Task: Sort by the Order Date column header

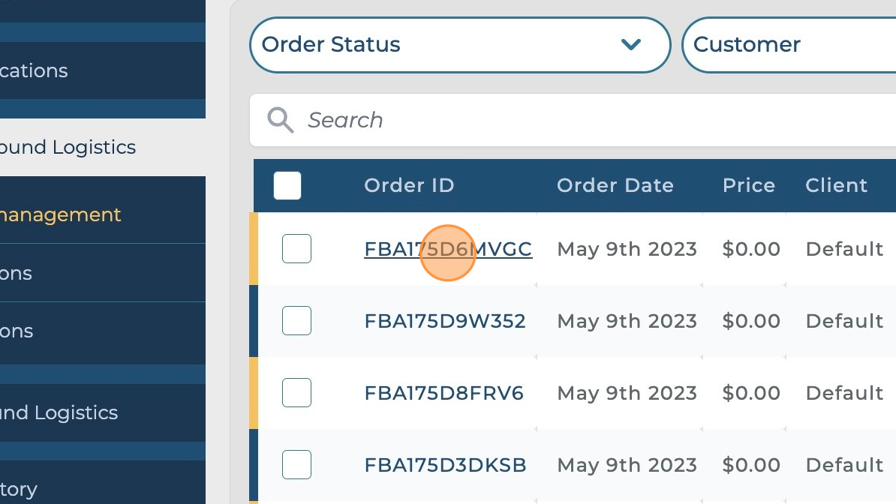Action: (615, 186)
